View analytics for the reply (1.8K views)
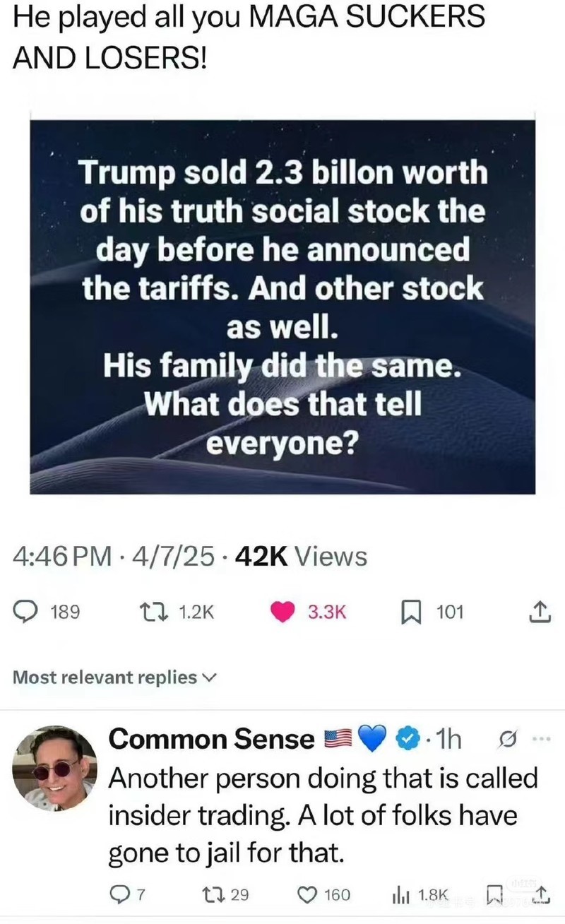The image size is (565, 924). [x=399, y=895]
